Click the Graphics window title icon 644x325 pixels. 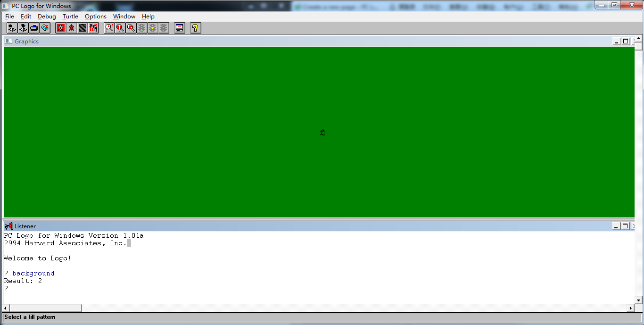pyautogui.click(x=8, y=41)
